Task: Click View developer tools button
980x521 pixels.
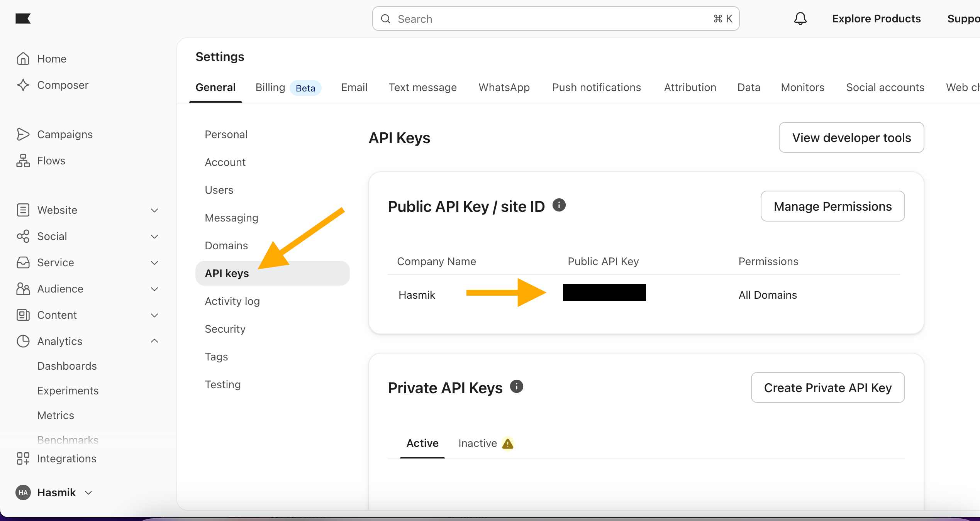Action: click(x=851, y=138)
